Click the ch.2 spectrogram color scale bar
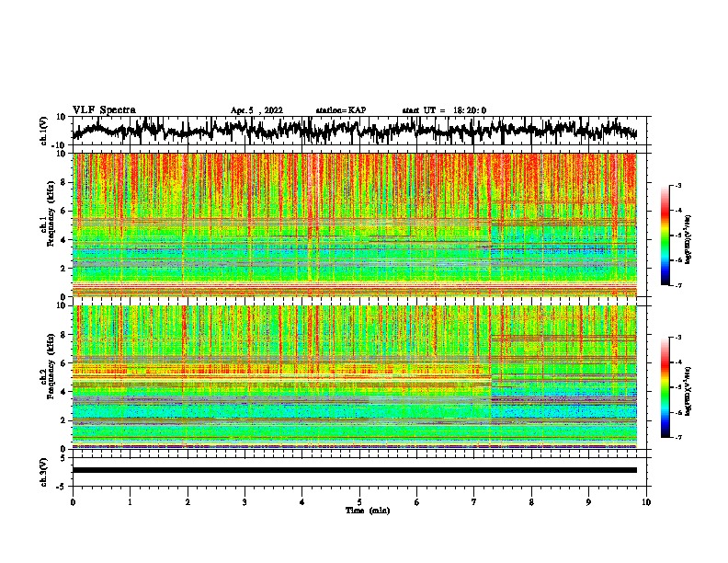728x563 pixels. pos(665,387)
